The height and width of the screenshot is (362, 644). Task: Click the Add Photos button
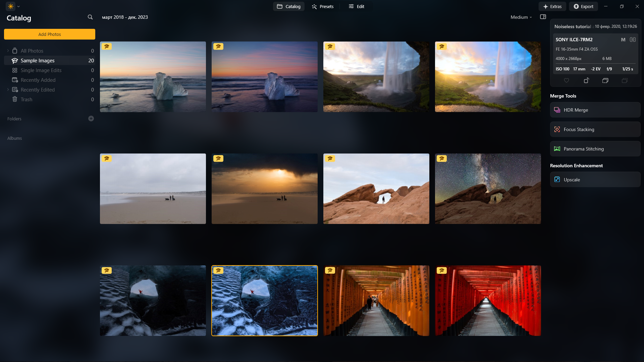tap(50, 34)
